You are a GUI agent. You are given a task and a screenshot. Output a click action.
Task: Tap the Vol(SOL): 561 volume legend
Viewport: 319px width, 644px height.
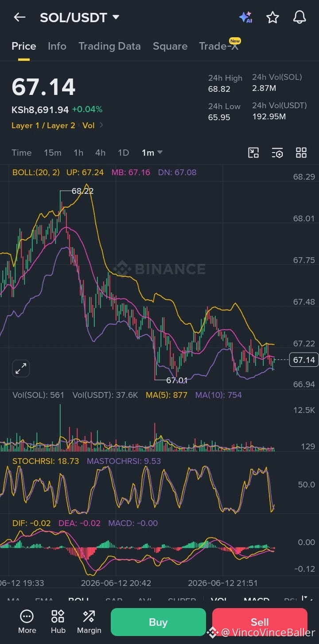pos(39,395)
